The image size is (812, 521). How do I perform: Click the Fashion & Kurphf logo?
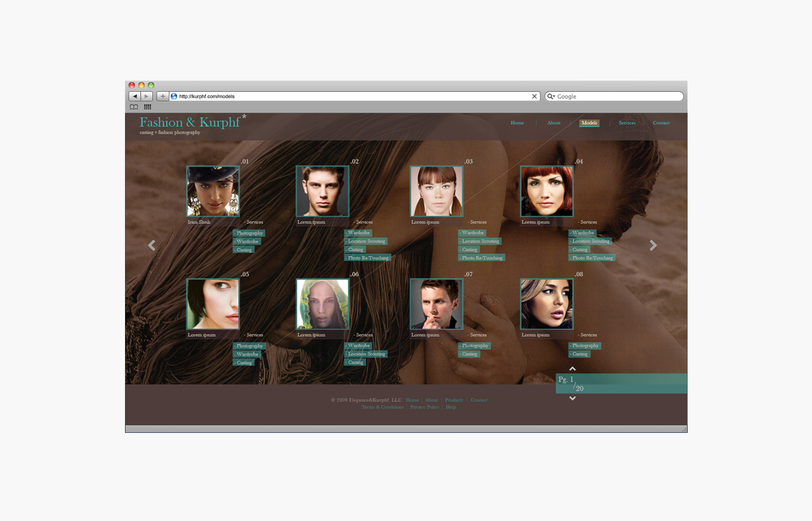point(190,122)
